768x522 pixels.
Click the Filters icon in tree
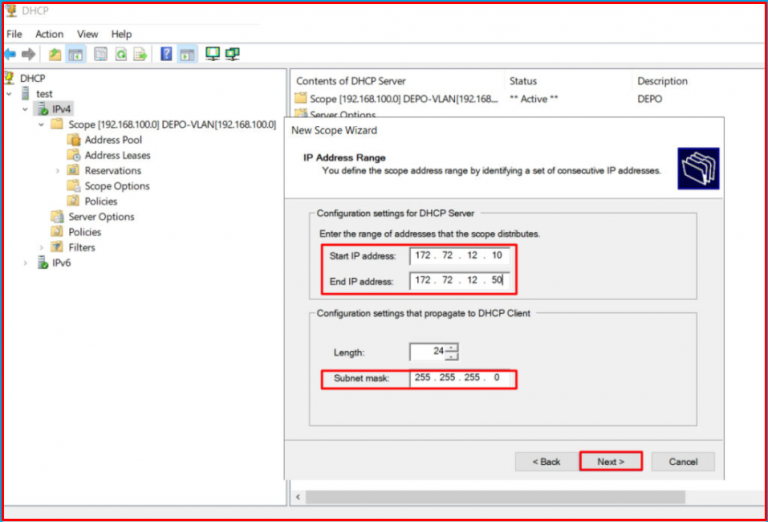pos(57,247)
